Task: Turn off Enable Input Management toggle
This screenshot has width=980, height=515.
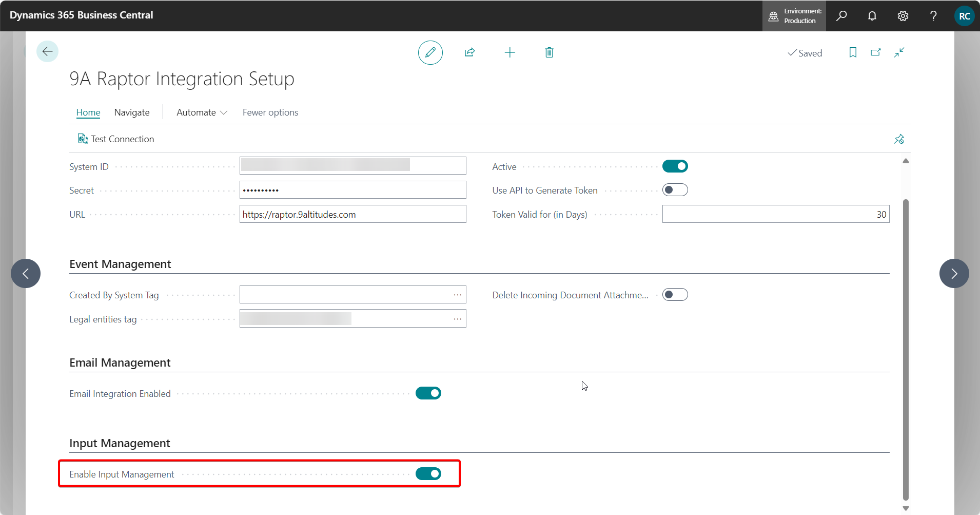Action: [428, 473]
